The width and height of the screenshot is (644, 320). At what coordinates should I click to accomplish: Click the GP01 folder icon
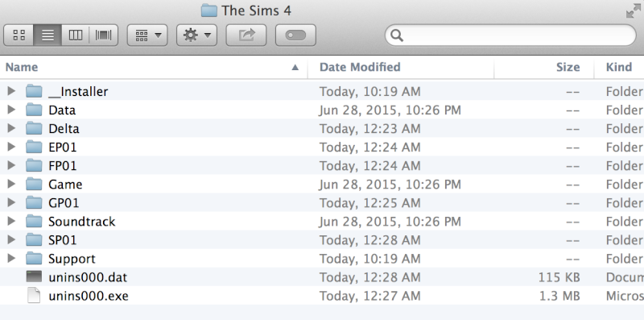click(34, 202)
